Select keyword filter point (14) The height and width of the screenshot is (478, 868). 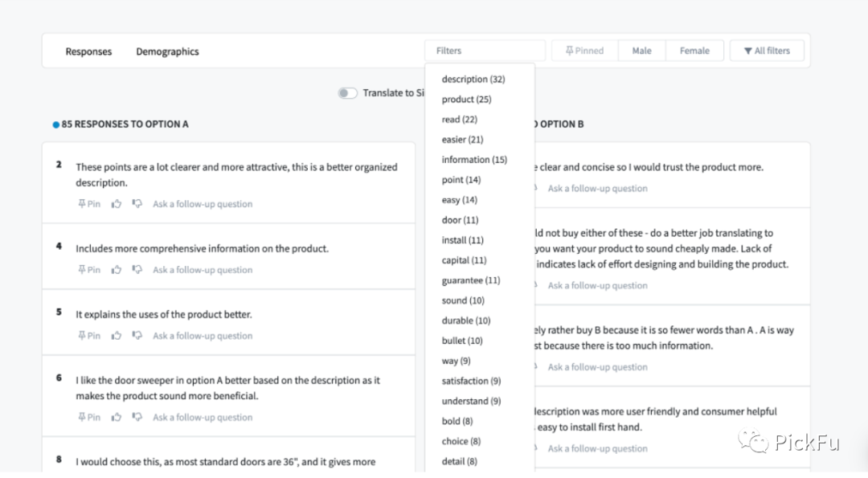461,180
